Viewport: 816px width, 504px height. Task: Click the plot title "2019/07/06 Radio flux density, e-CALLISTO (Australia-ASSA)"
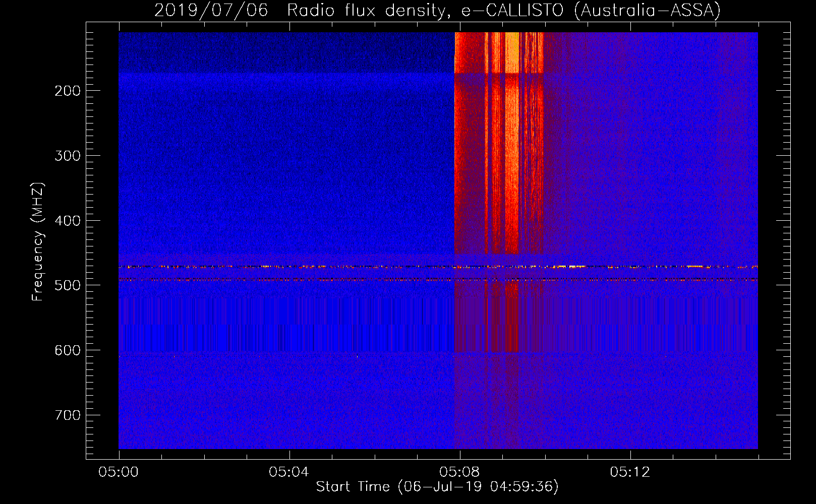pos(437,10)
